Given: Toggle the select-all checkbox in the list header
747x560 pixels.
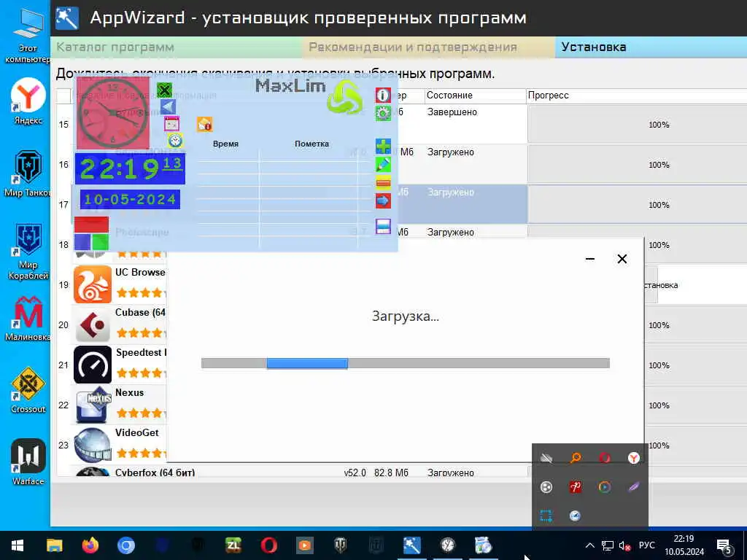Looking at the screenshot, I should coord(64,96).
